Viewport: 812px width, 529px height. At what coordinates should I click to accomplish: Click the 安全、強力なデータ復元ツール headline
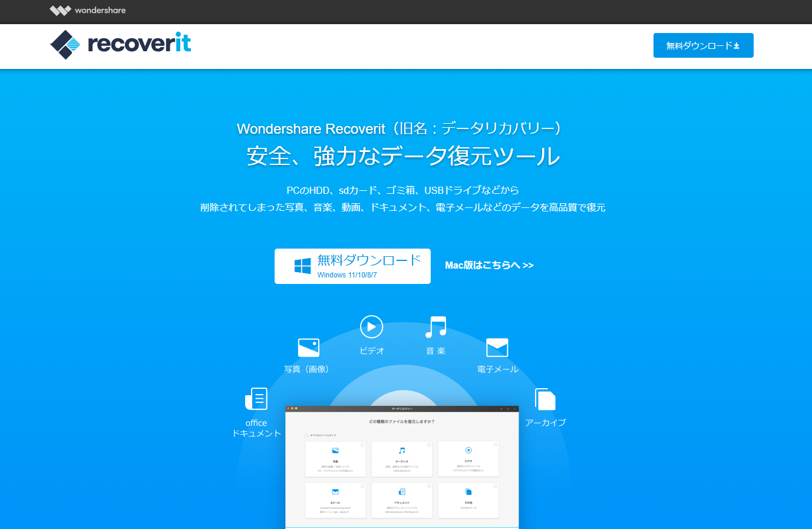(x=403, y=156)
